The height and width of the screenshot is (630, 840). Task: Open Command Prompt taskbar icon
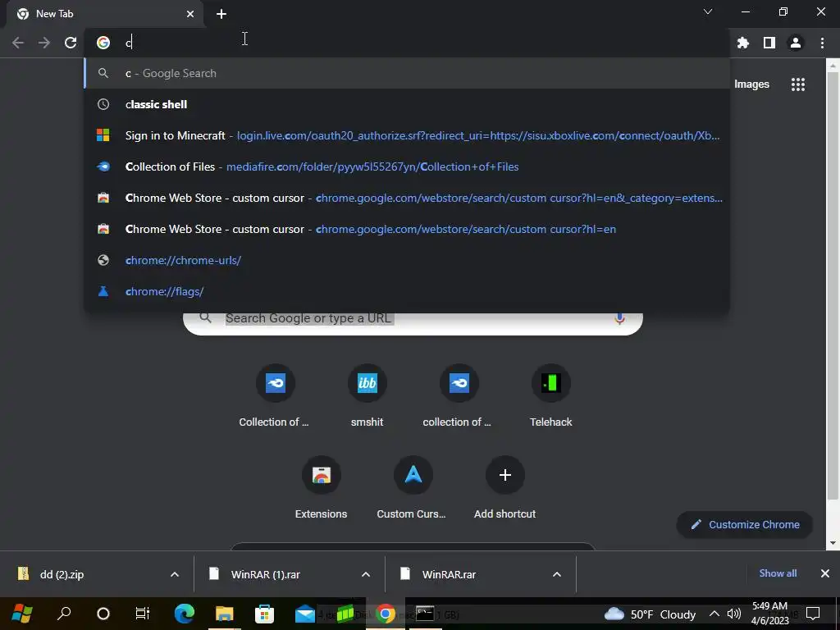(x=425, y=614)
